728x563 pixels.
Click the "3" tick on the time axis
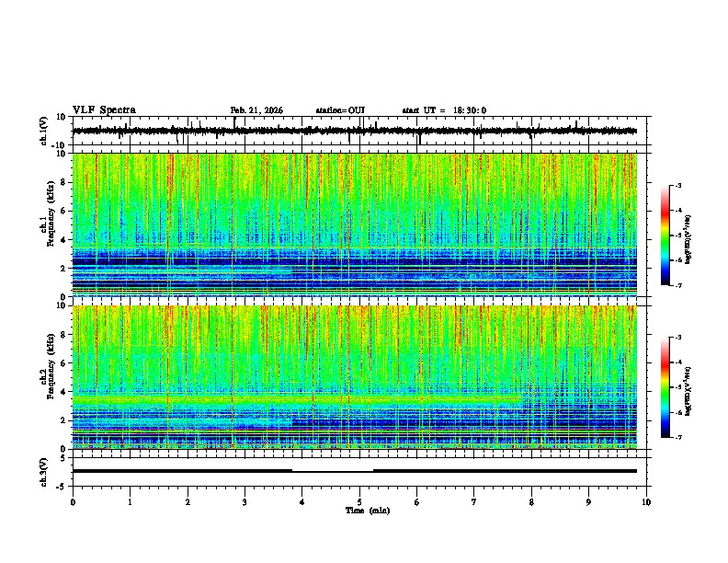(245, 502)
